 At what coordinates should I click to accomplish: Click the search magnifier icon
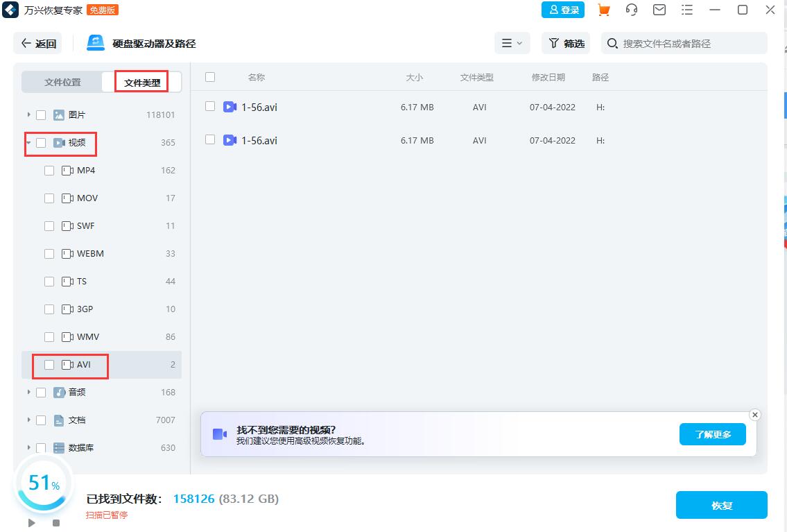tap(612, 44)
